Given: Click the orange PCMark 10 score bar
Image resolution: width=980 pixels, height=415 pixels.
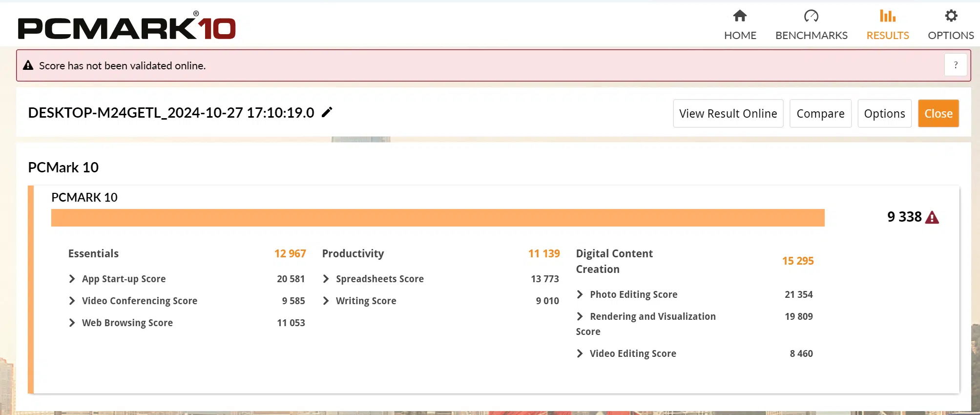Looking at the screenshot, I should [438, 218].
